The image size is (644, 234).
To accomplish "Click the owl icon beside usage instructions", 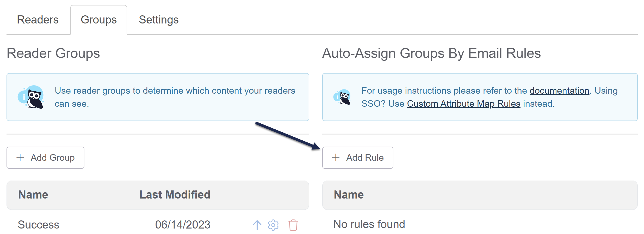I will click(x=342, y=97).
